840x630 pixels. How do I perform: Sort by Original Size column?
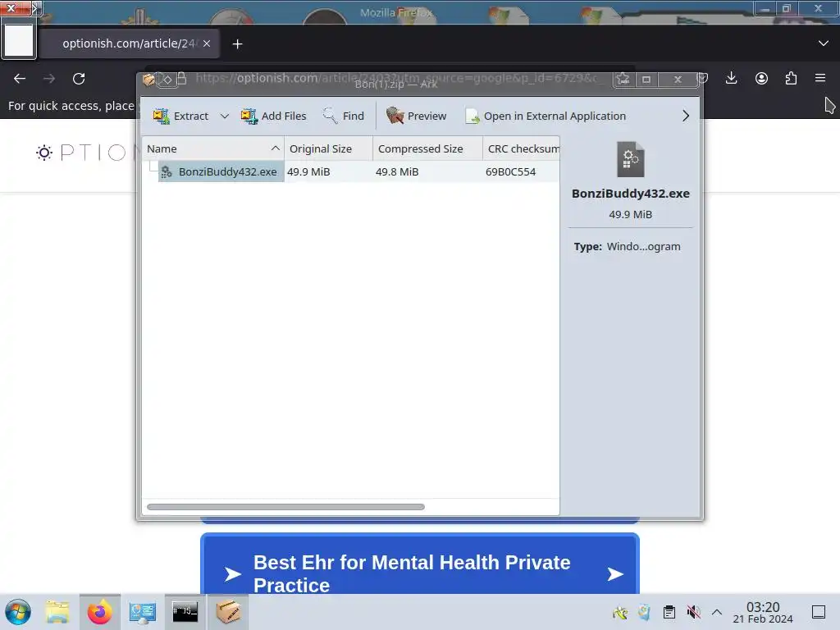pos(328,148)
